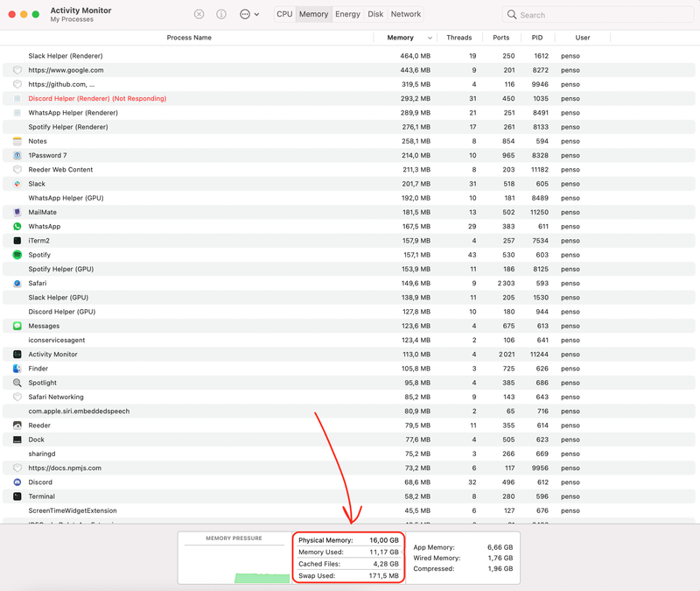
Task: Click the green WhatsApp app icon
Action: (17, 227)
